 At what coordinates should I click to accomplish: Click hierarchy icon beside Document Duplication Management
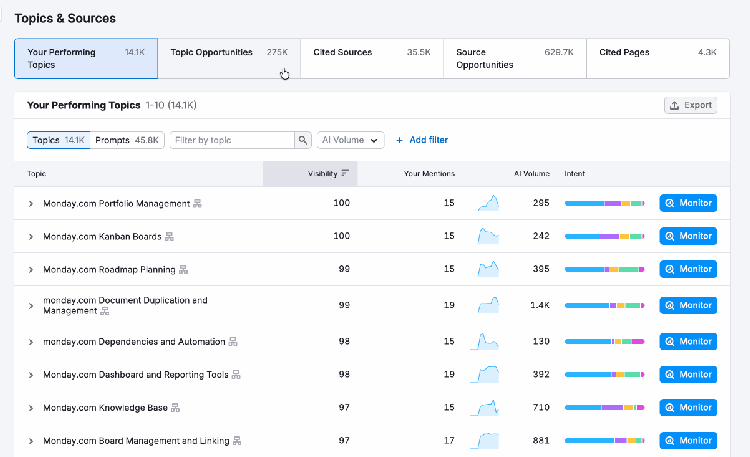point(105,311)
